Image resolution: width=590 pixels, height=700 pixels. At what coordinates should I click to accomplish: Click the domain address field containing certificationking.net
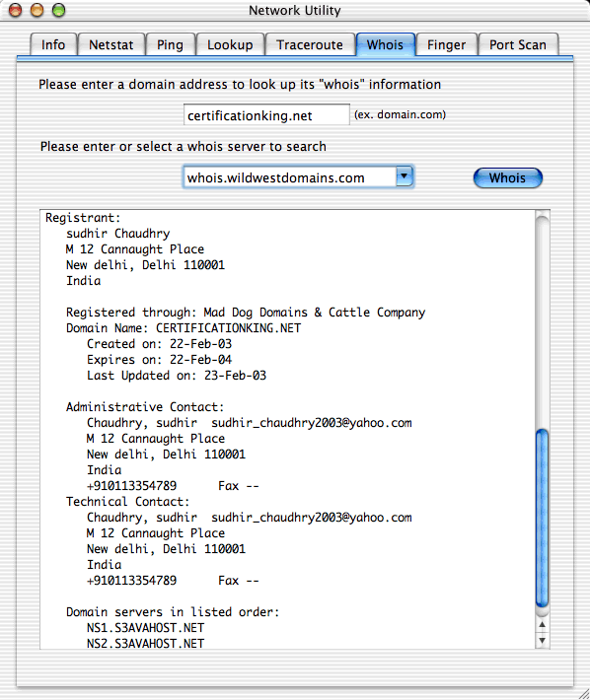coord(266,115)
